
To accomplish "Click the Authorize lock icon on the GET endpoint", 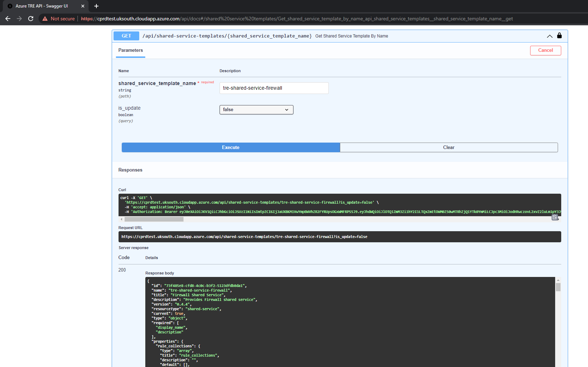I will click(559, 36).
